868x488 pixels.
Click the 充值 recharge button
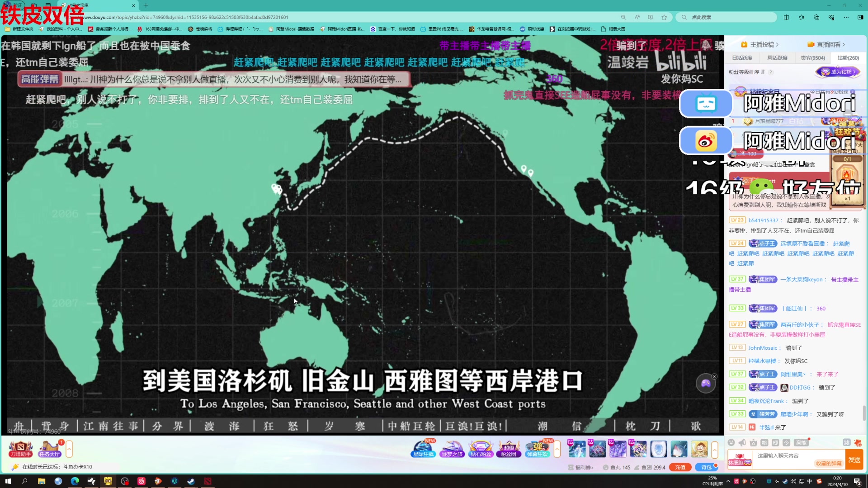click(680, 468)
